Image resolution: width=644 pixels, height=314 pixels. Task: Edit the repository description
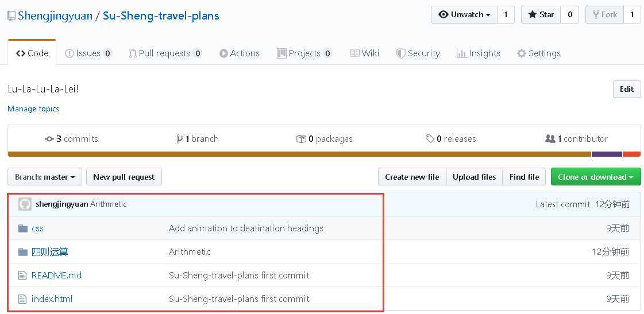[x=627, y=89]
